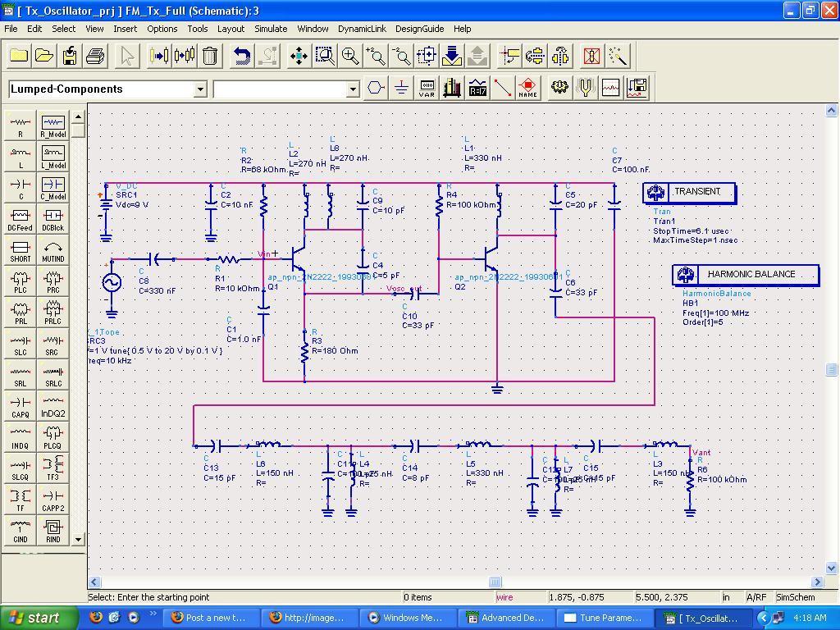Image resolution: width=840 pixels, height=630 pixels.
Task: Open the DesignGuide menu
Action: click(419, 29)
